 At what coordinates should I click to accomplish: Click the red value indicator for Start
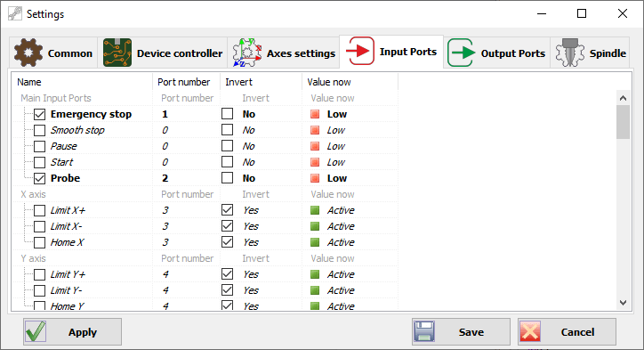click(315, 162)
